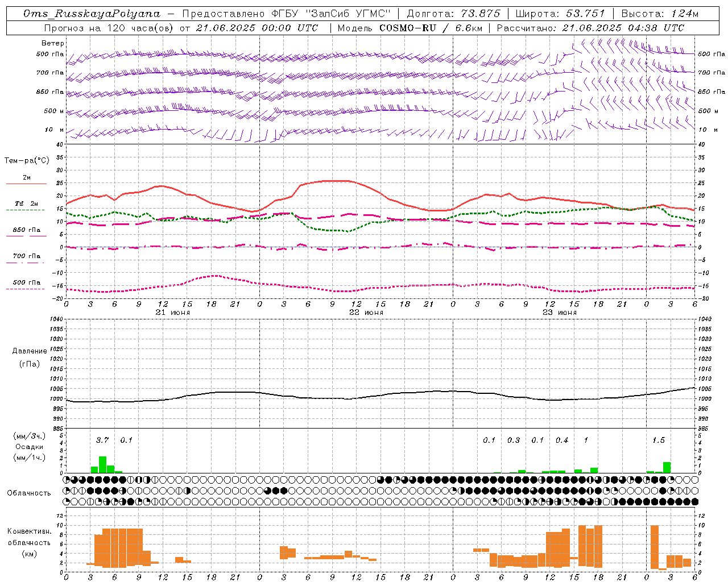Select the Давление pressure panel label
The height and width of the screenshot is (582, 728).
pos(30,351)
